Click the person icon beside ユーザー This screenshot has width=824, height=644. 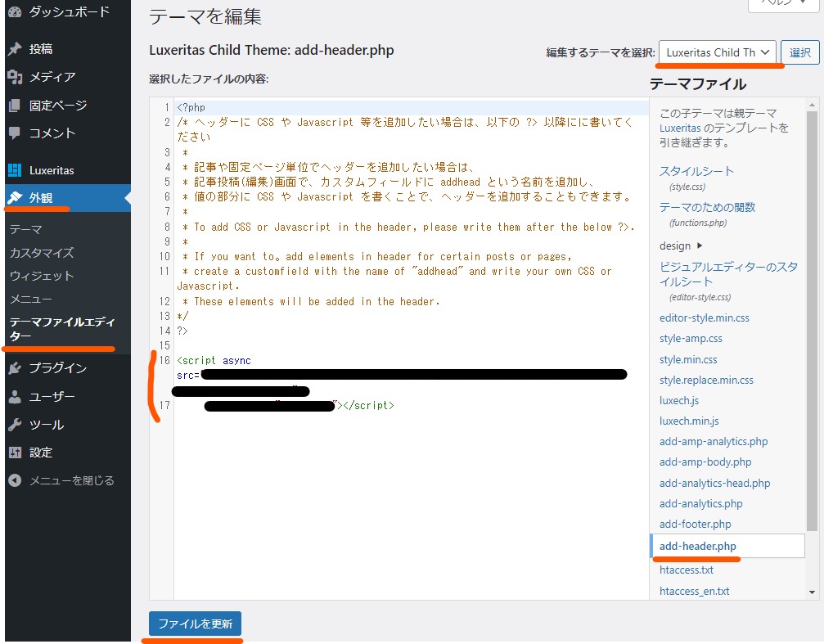[15, 396]
